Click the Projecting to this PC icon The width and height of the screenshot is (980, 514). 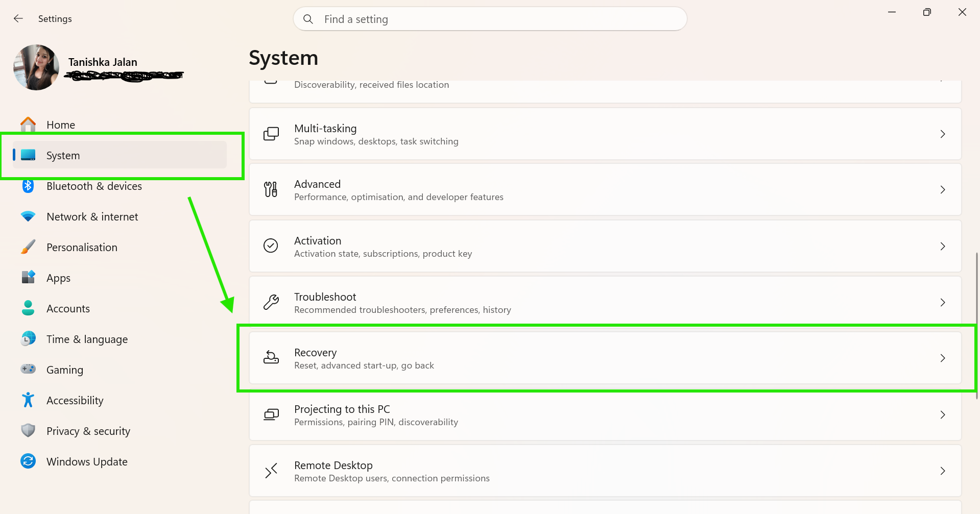(271, 414)
